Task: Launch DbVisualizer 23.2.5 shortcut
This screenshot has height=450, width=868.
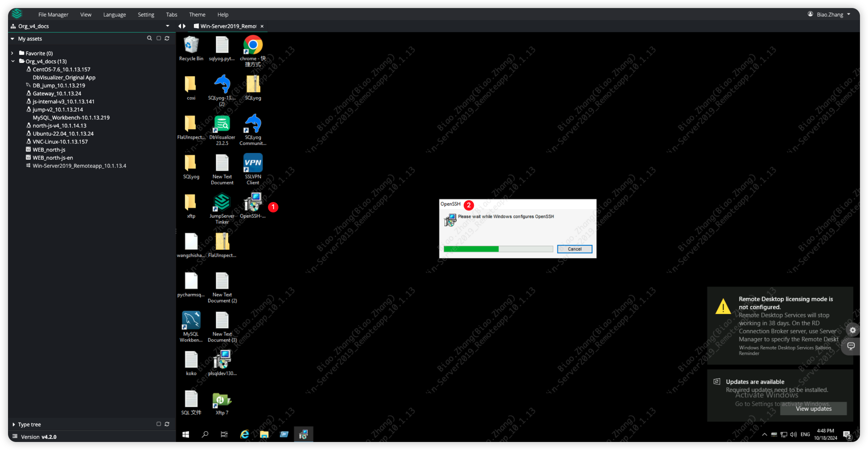Action: [x=222, y=130]
